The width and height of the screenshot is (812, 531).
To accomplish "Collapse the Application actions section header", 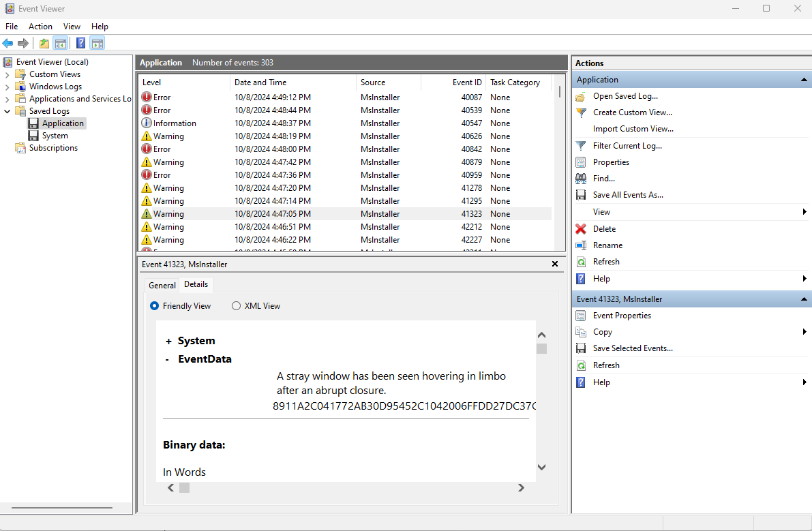I will [804, 80].
